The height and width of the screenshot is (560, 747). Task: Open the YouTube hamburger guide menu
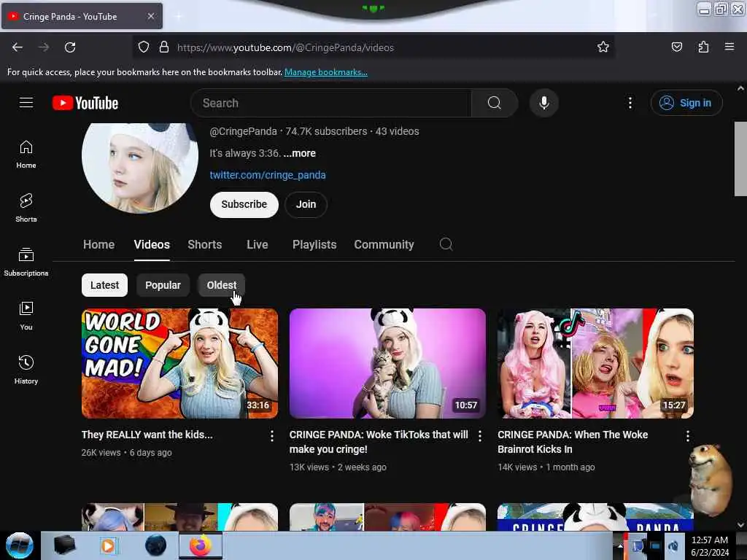tap(26, 103)
